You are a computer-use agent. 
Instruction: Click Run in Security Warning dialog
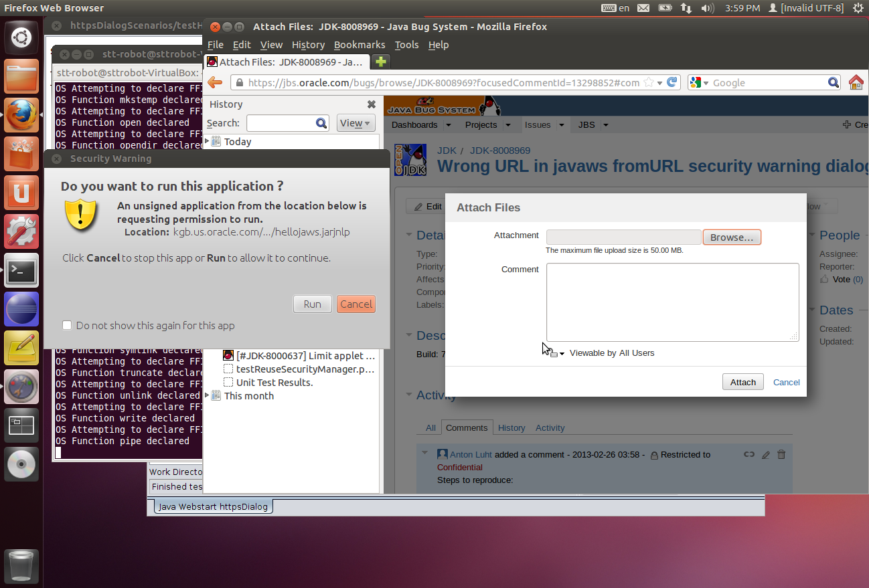pos(312,304)
